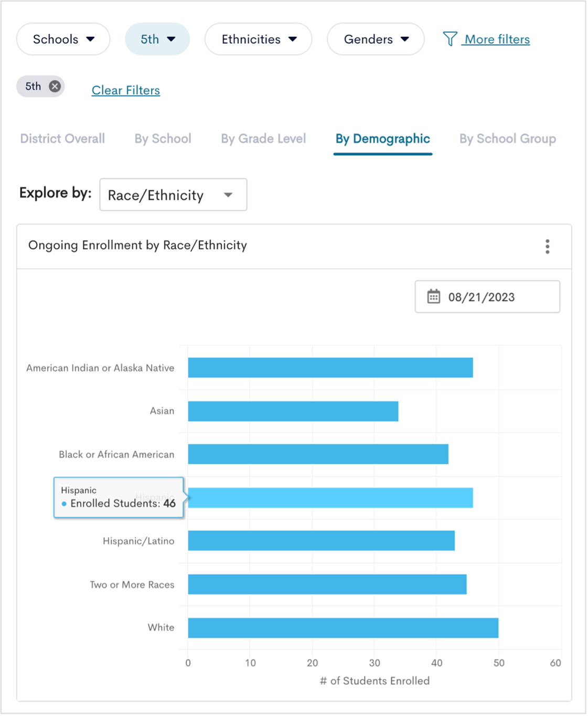Open the Genders dropdown

click(375, 38)
